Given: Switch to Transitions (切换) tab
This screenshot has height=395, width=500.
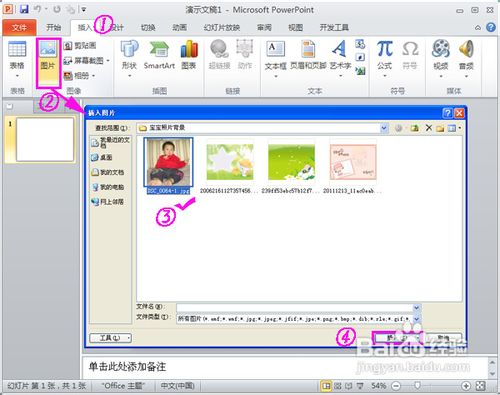Looking at the screenshot, I should [x=148, y=28].
